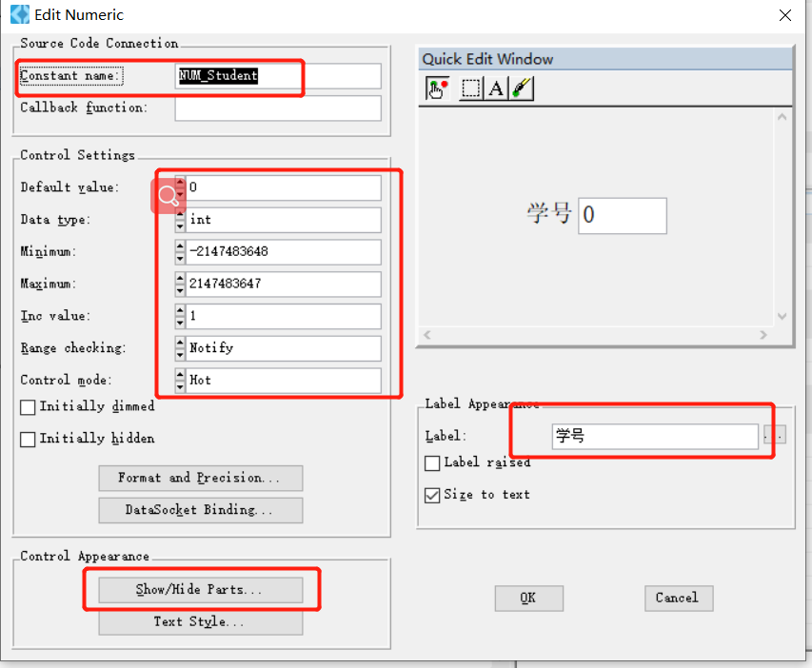Screen dimensions: 812x668
Task: Open the ellipsis button next to Label field
Action: click(775, 434)
